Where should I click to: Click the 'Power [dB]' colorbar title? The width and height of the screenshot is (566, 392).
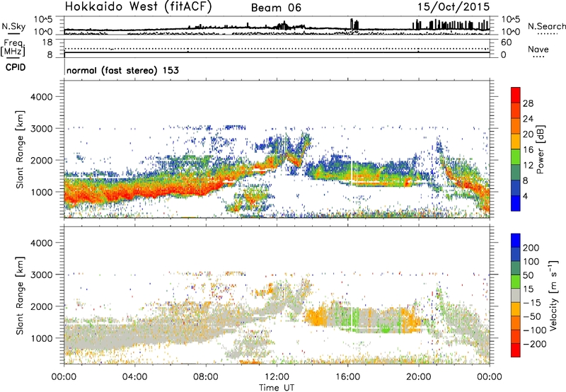(x=541, y=149)
